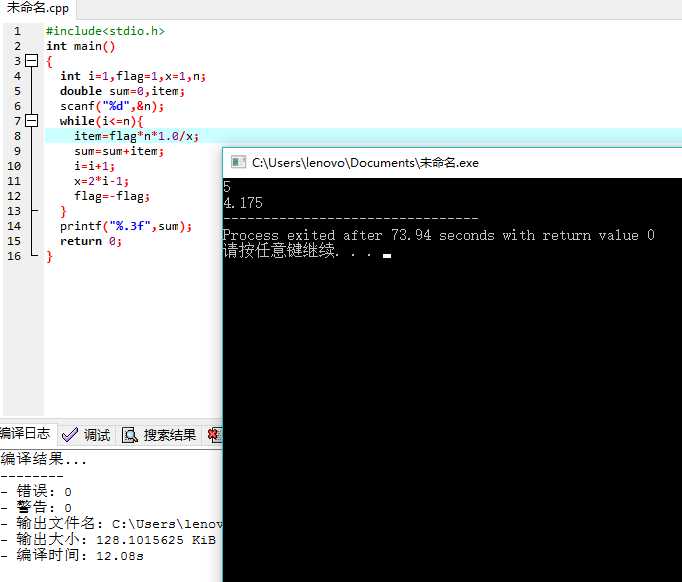Collapse the main function fold on line 3

[31, 61]
